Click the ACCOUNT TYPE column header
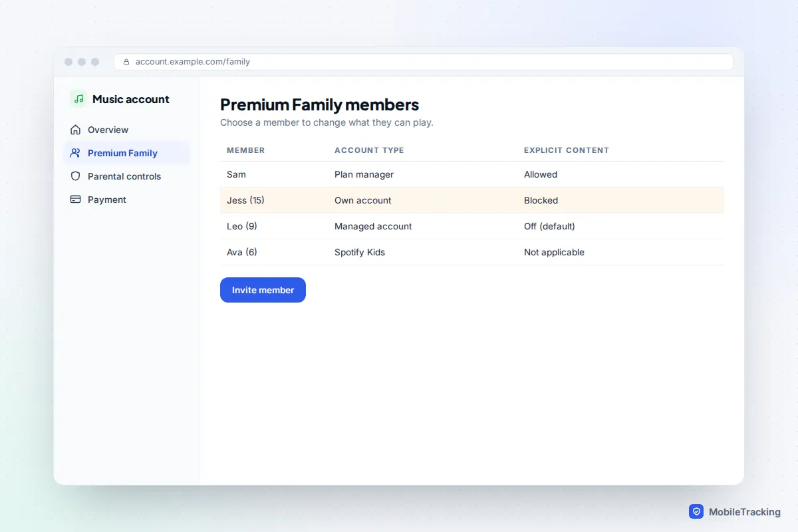This screenshot has width=798, height=532. [369, 150]
